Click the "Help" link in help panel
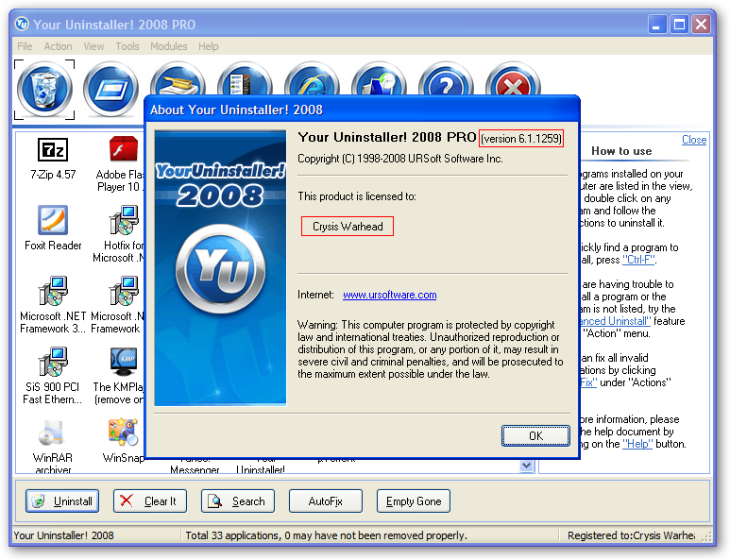Screen dimensions: 730x560 tap(637, 444)
